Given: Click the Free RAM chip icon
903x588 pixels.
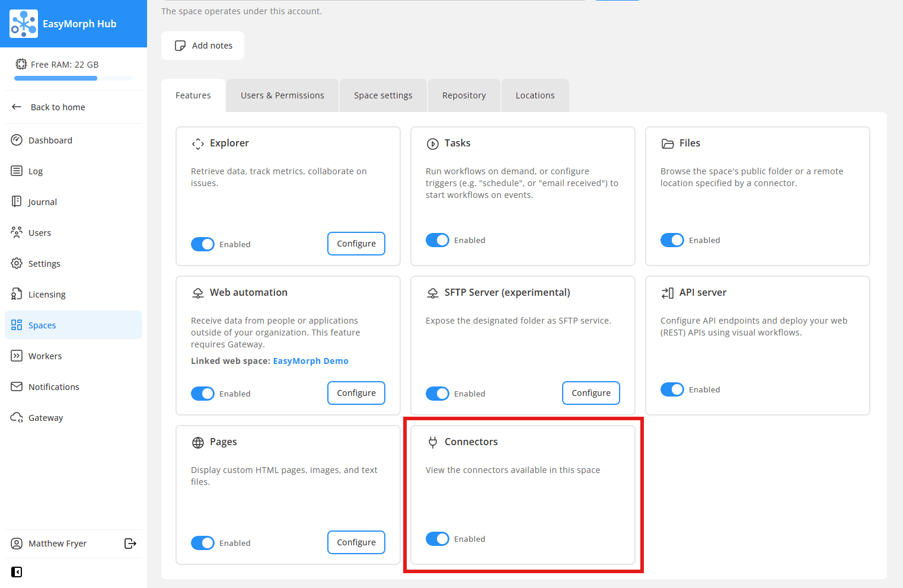Looking at the screenshot, I should click(21, 64).
